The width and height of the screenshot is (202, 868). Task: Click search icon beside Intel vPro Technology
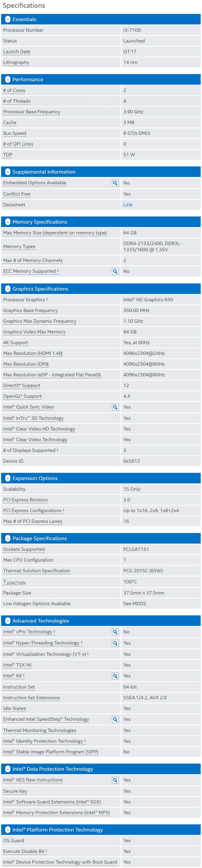[x=115, y=632]
